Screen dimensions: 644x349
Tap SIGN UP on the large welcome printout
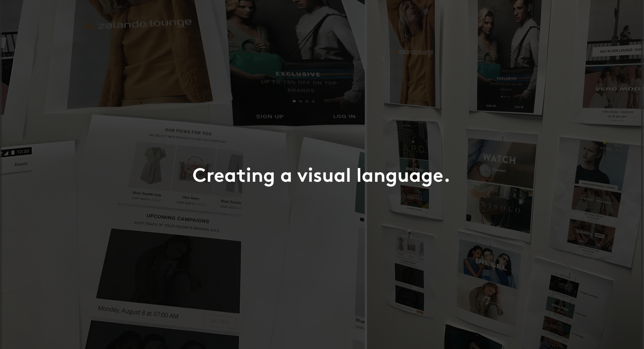(270, 116)
